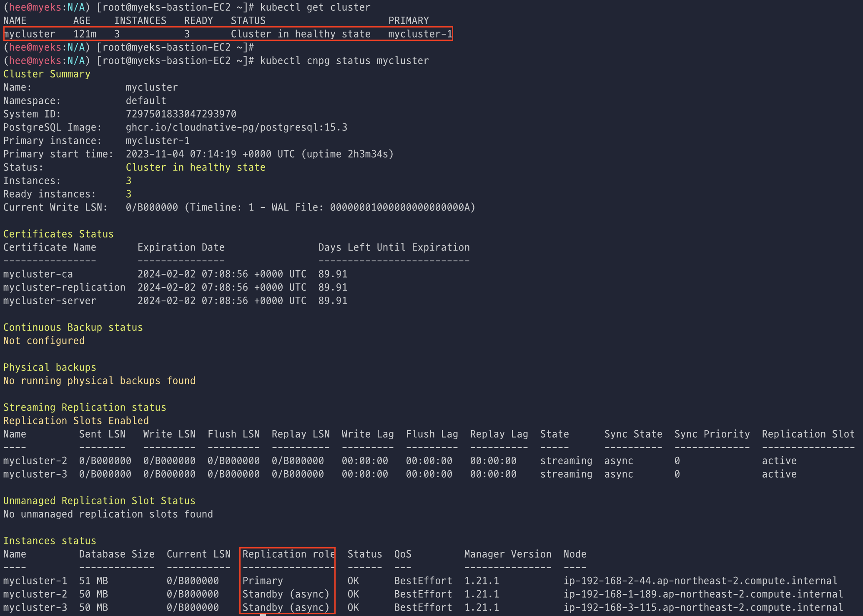Click 'No running physical backups found' text
The width and height of the screenshot is (863, 616).
(x=99, y=381)
